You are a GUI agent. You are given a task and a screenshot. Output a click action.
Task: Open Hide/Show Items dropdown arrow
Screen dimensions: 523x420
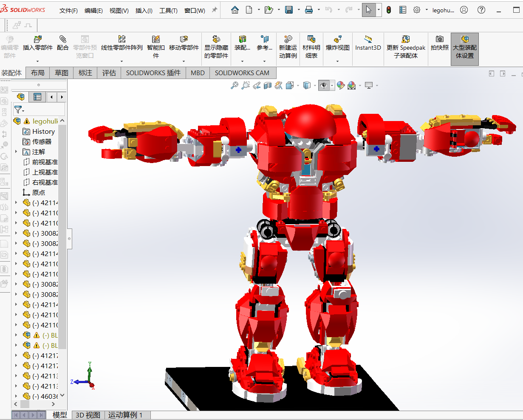pyautogui.click(x=332, y=85)
